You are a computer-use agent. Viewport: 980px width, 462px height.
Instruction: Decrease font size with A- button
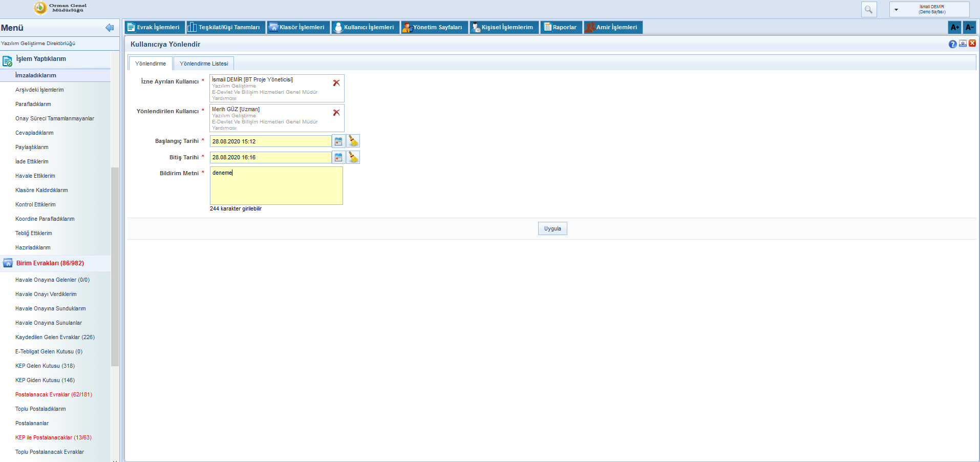coord(969,28)
